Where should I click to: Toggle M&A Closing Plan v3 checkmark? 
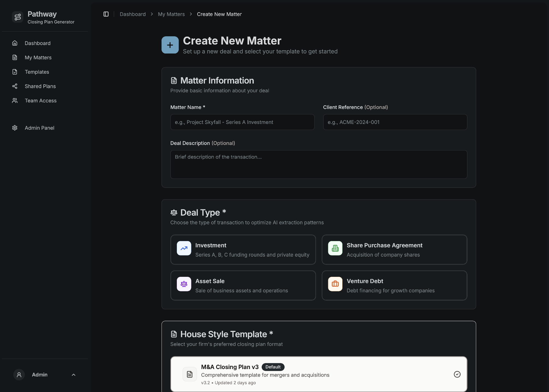coord(457,374)
